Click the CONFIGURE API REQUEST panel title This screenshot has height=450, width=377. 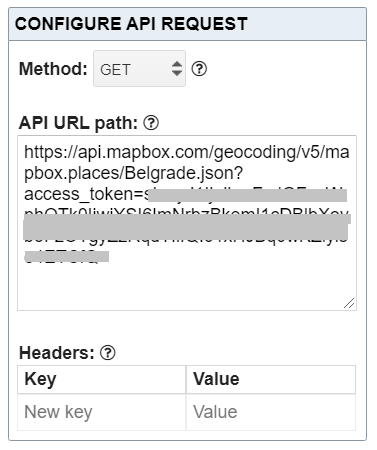click(131, 24)
